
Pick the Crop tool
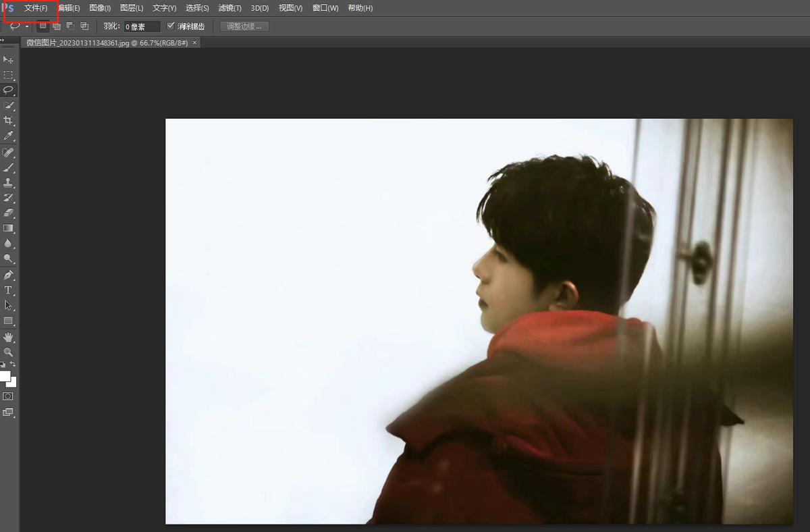click(x=8, y=120)
